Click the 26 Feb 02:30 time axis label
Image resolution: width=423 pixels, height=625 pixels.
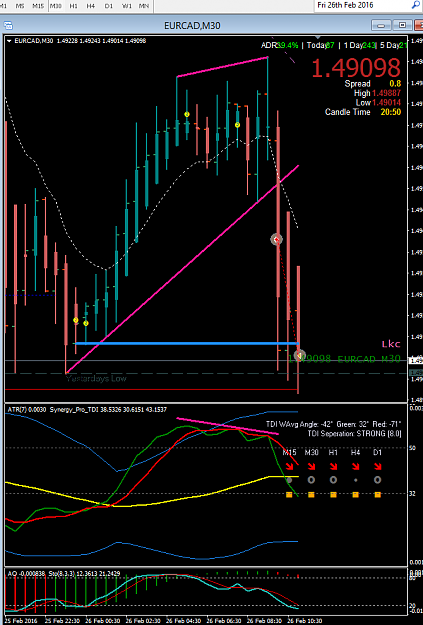(143, 621)
